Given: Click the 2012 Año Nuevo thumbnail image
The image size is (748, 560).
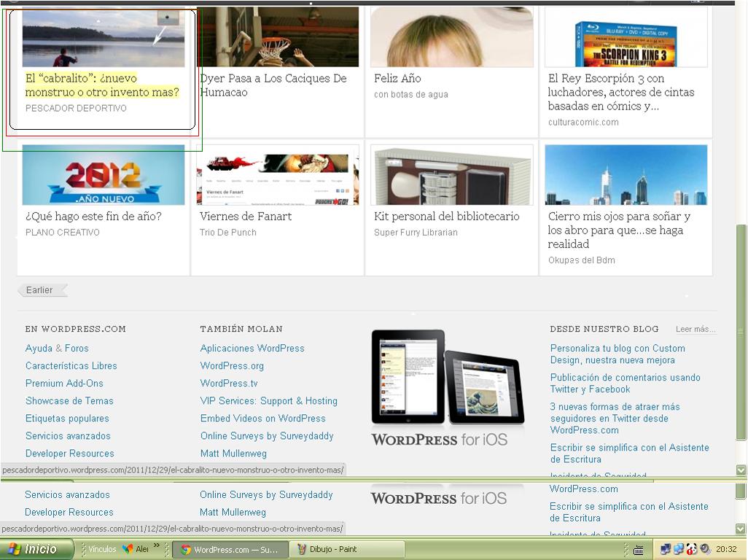Looking at the screenshot, I should (x=103, y=175).
